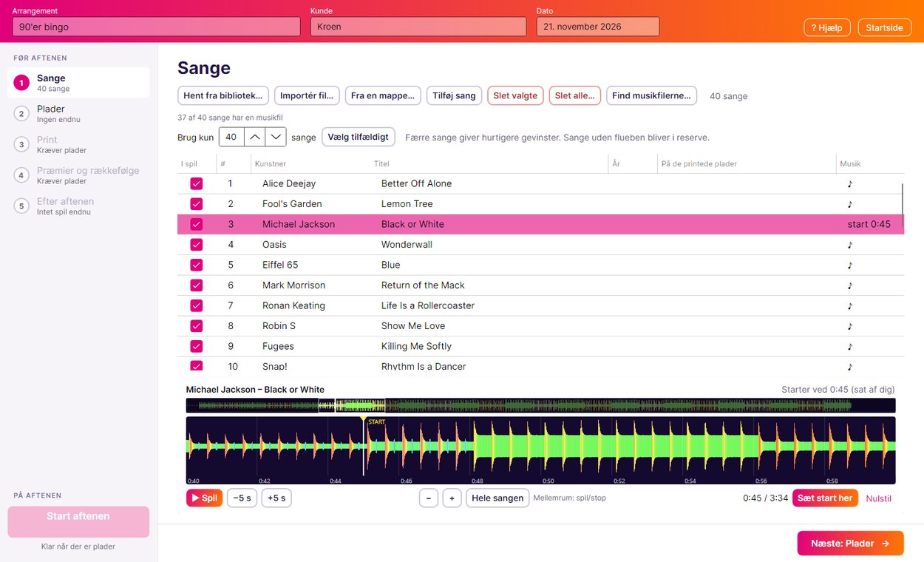Image resolution: width=924 pixels, height=562 pixels.
Task: Click the music note icon for Alice Deejay
Action: tap(849, 183)
